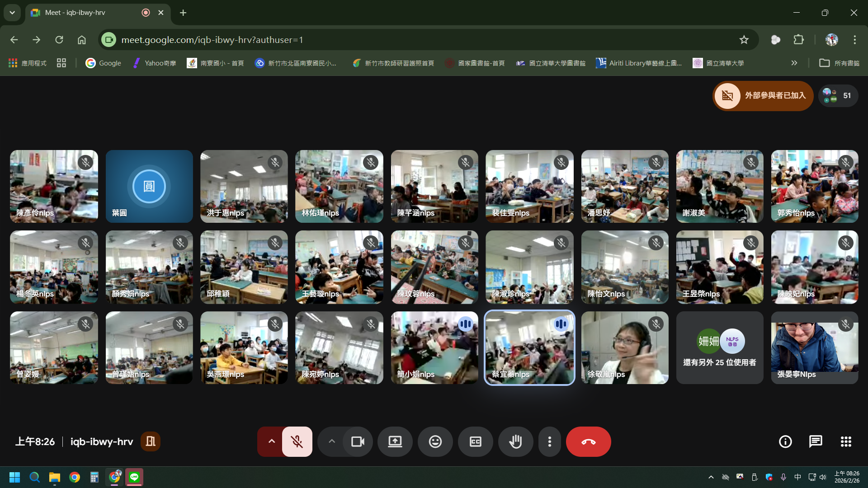Expand more bookmarks chevron in bookmarks bar
Screen dimensions: 868x488
pos(794,63)
